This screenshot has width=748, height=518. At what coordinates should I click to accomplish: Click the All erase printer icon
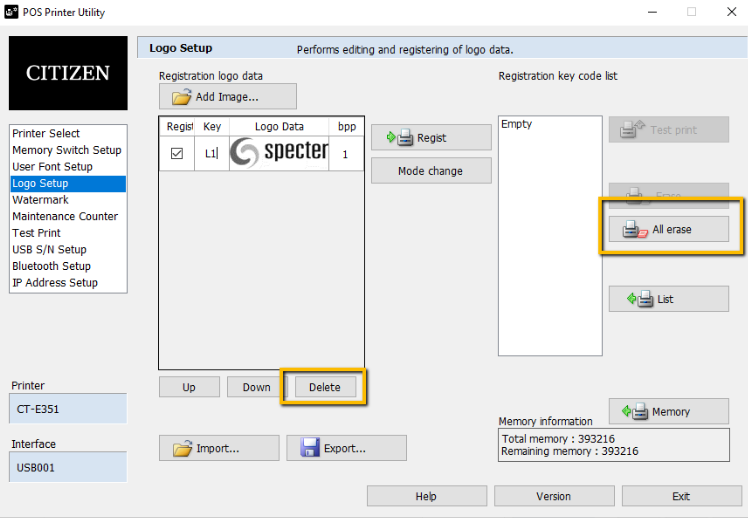[634, 230]
